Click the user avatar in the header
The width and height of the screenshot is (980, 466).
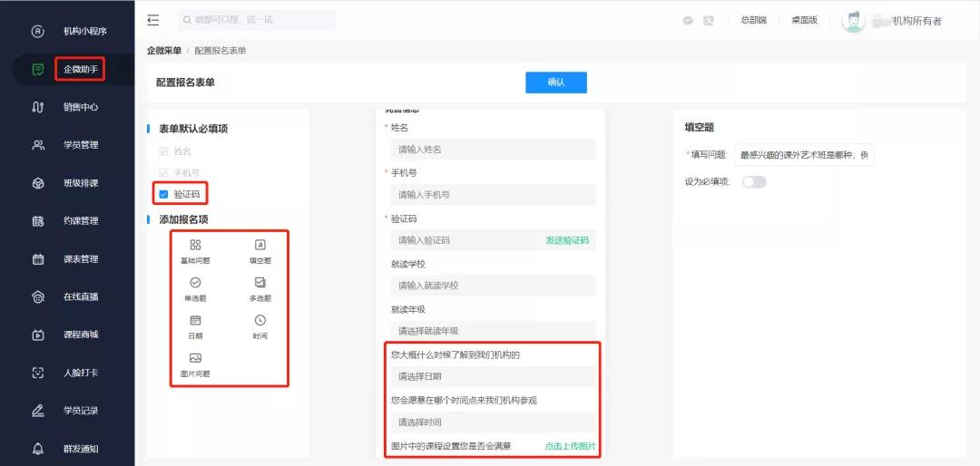[x=853, y=20]
